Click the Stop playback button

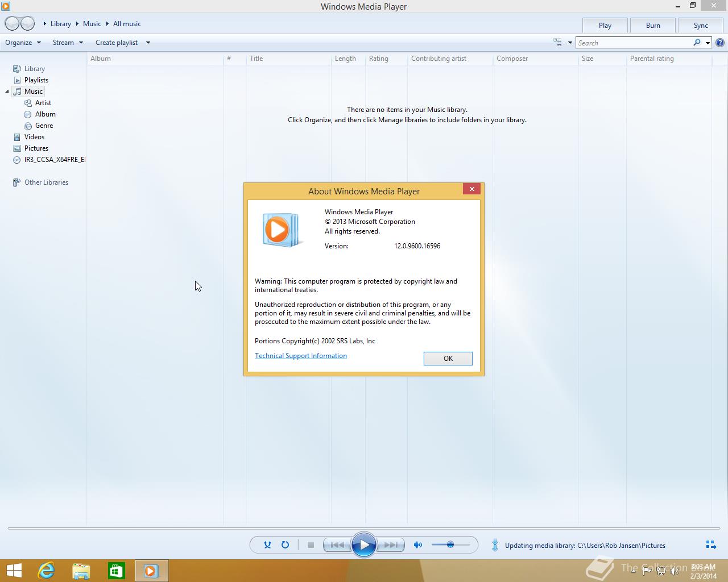coord(311,545)
